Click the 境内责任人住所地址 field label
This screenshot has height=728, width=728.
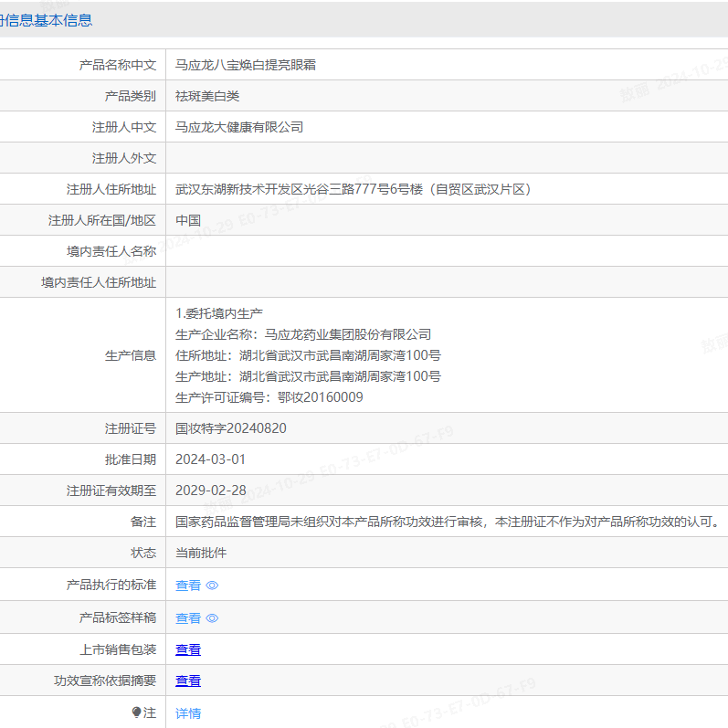[99, 283]
